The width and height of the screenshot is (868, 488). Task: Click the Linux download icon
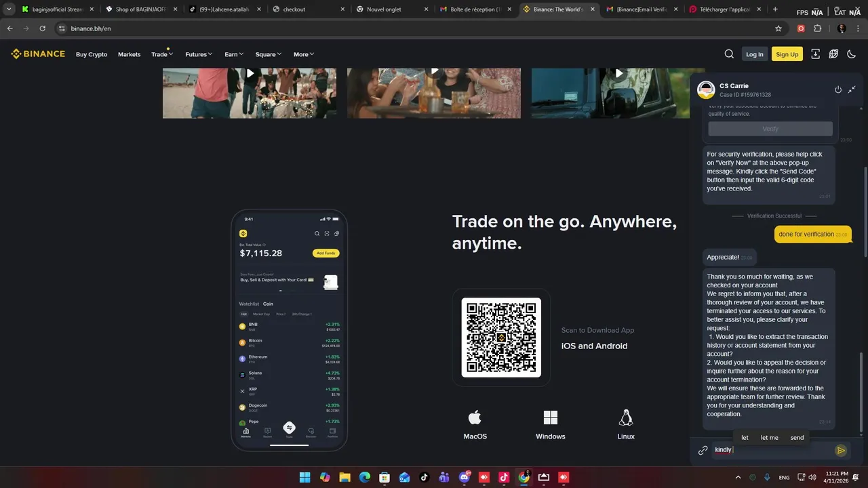click(626, 418)
